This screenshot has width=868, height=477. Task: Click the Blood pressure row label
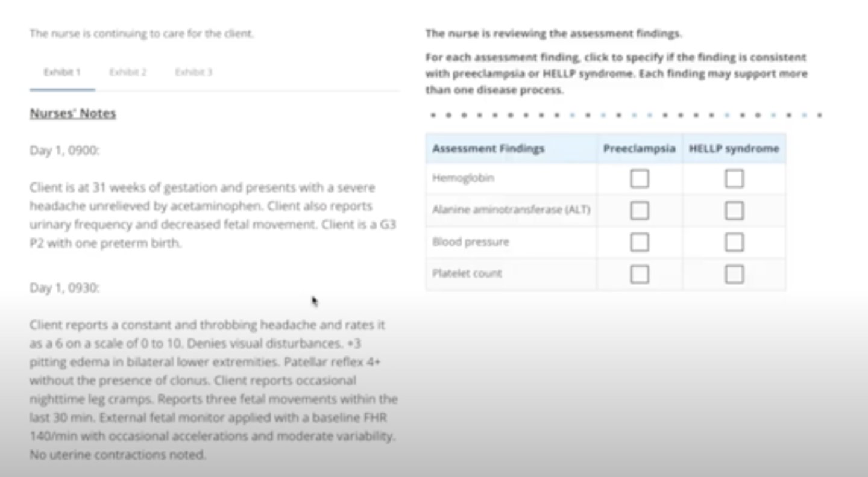(x=470, y=242)
